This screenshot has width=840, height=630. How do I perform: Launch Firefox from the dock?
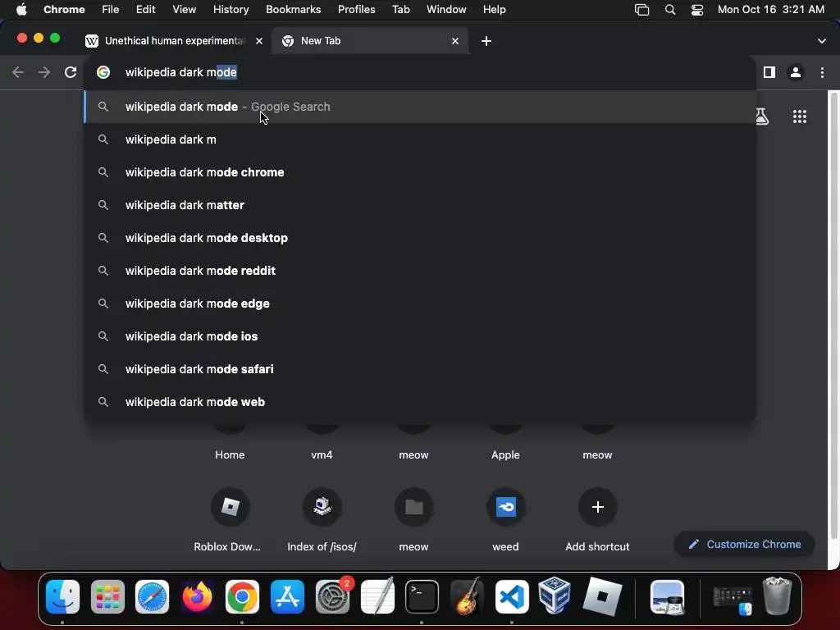pyautogui.click(x=197, y=596)
